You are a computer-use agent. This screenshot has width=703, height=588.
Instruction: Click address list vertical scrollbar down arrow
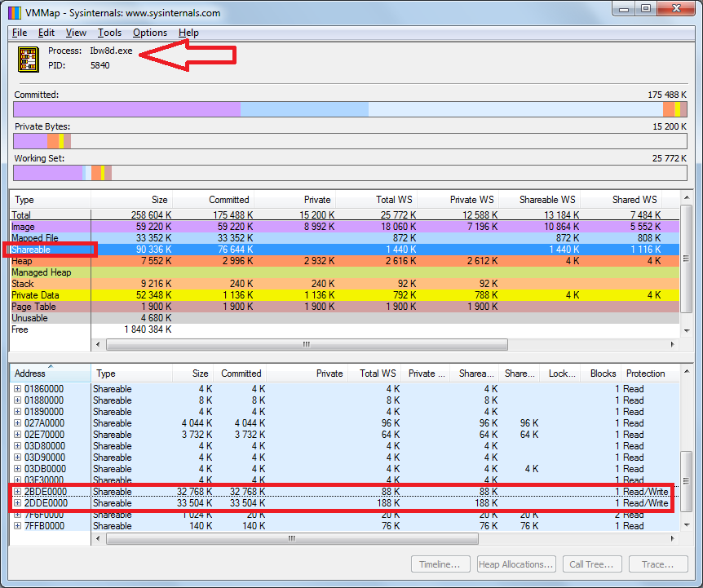click(x=686, y=525)
